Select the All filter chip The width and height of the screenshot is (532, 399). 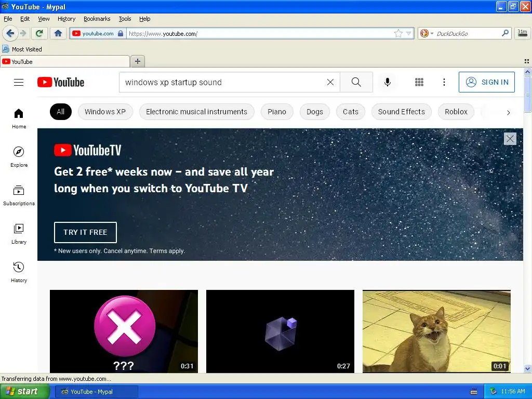[60, 112]
